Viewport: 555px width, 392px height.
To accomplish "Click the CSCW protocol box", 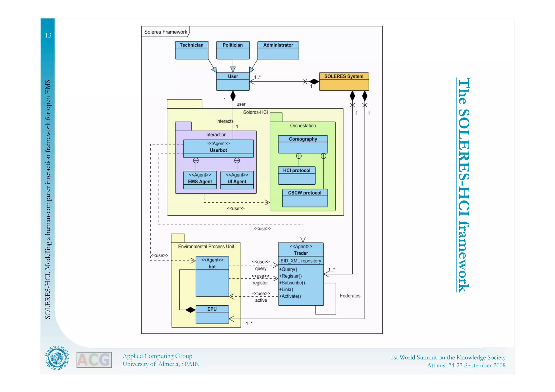I will pyautogui.click(x=305, y=198).
